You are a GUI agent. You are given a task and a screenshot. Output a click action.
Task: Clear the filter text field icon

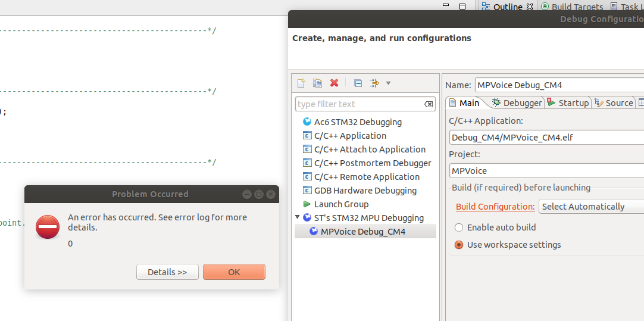point(429,104)
